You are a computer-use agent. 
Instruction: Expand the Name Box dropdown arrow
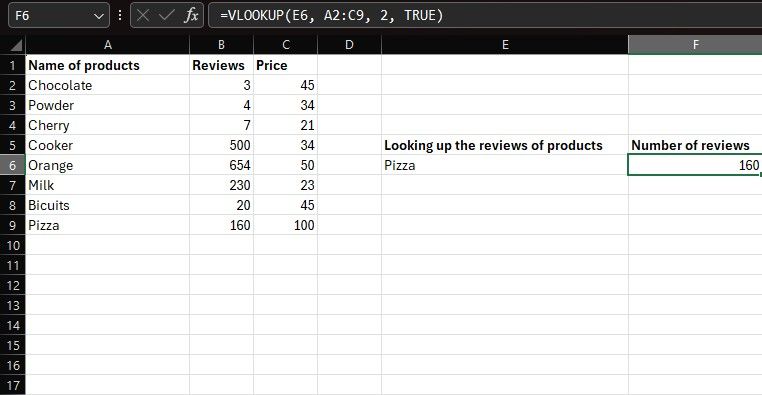(x=99, y=16)
